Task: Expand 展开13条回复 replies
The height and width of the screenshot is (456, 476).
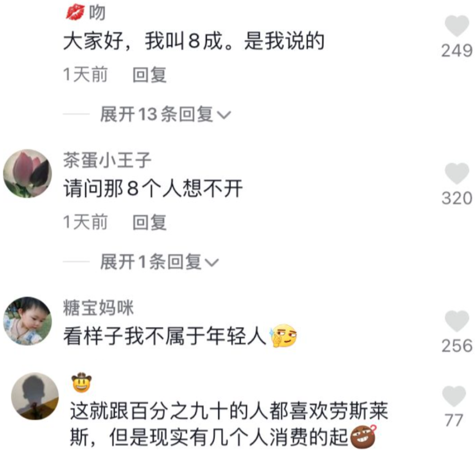Action: click(166, 115)
